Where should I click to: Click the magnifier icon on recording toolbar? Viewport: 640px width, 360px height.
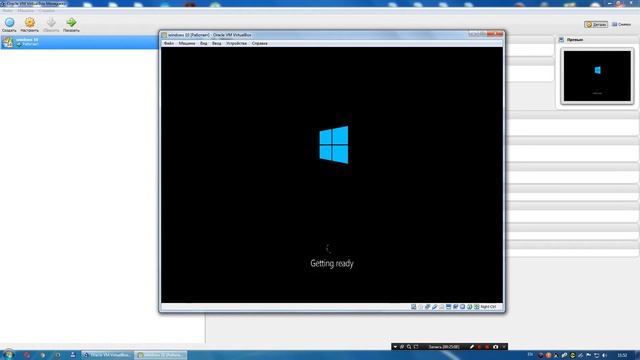(409, 347)
